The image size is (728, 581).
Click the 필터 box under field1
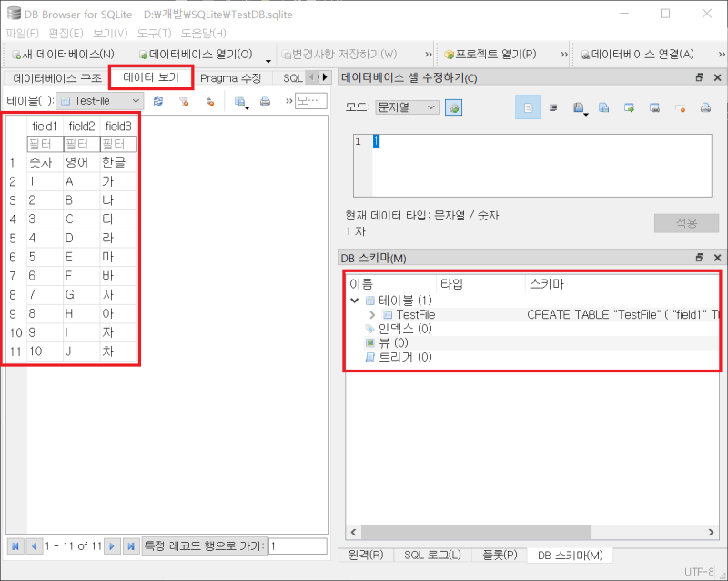point(45,144)
